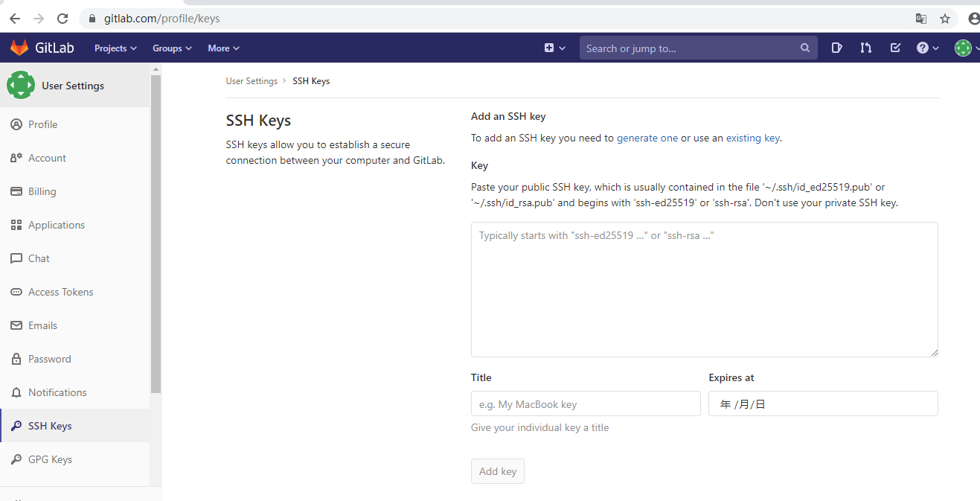Click the Account sidebar icon
The width and height of the screenshot is (980, 501).
pos(16,158)
